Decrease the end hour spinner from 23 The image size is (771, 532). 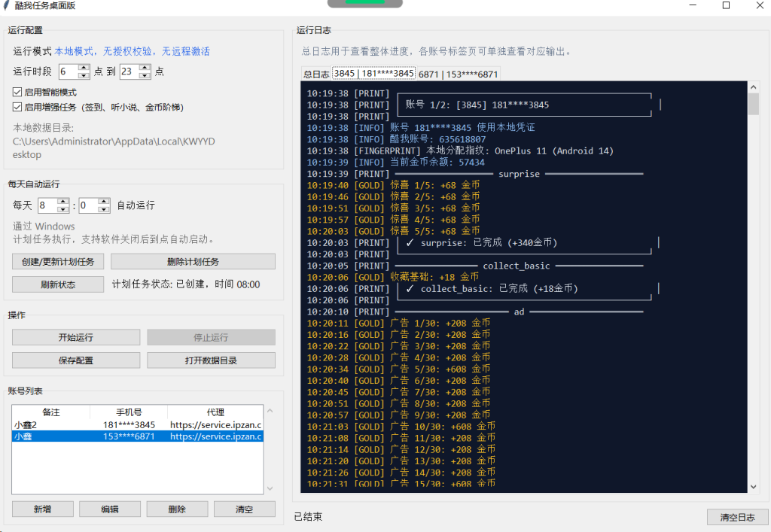click(x=145, y=75)
